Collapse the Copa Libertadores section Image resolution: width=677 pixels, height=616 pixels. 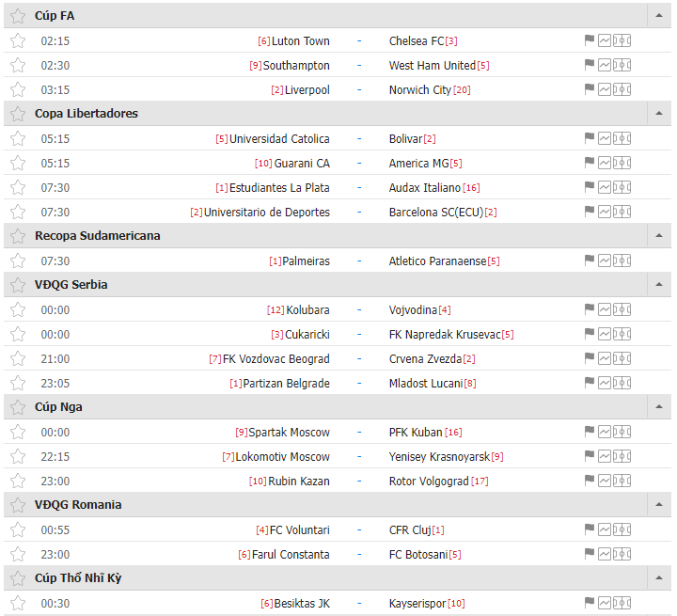click(x=659, y=113)
